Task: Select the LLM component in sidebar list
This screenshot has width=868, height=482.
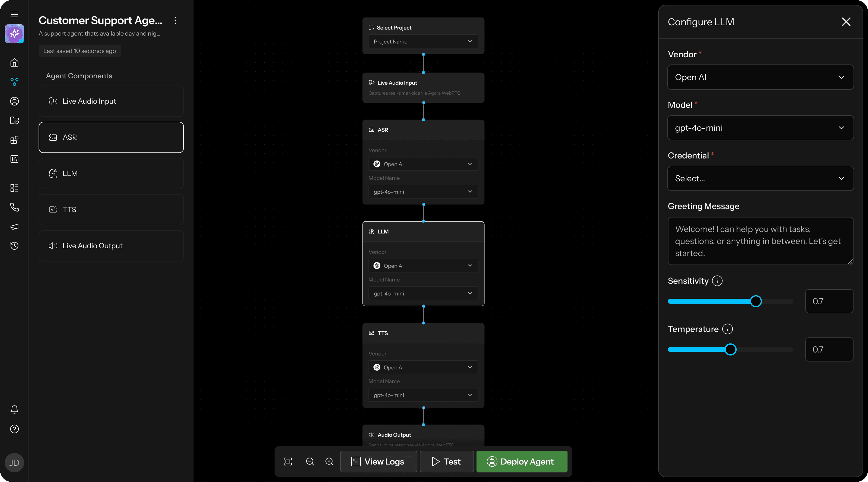Action: click(x=111, y=174)
